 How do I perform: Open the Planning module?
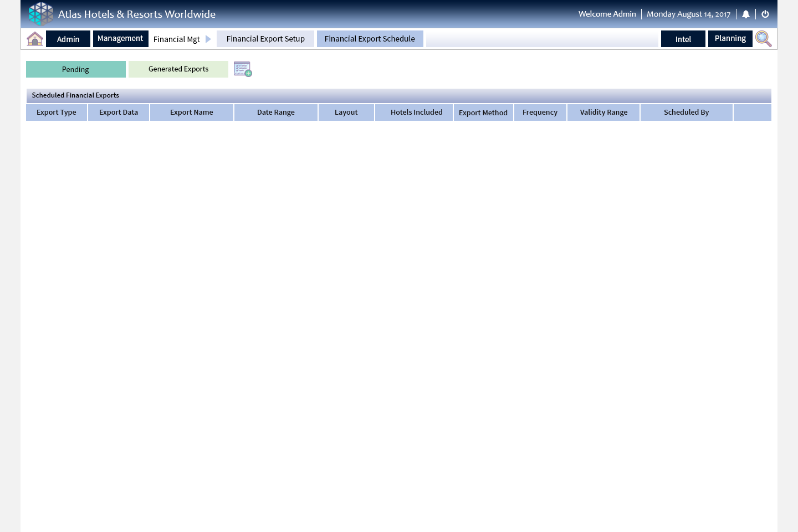coord(730,38)
